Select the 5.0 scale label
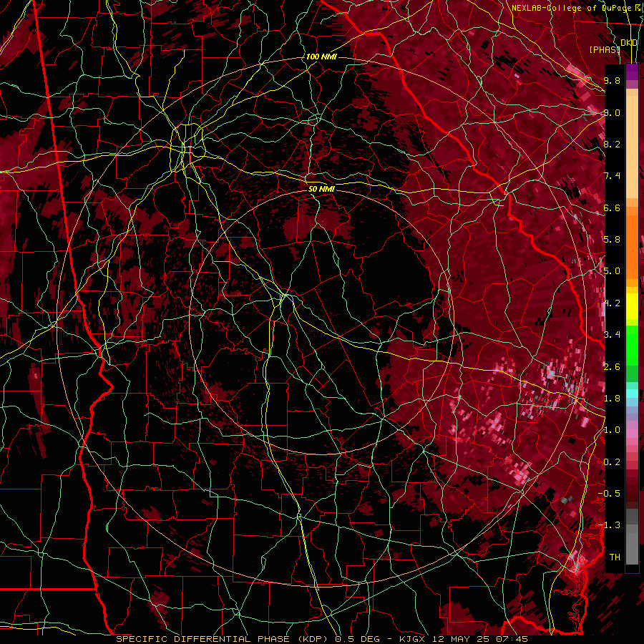The height and width of the screenshot is (644, 644). pos(612,271)
